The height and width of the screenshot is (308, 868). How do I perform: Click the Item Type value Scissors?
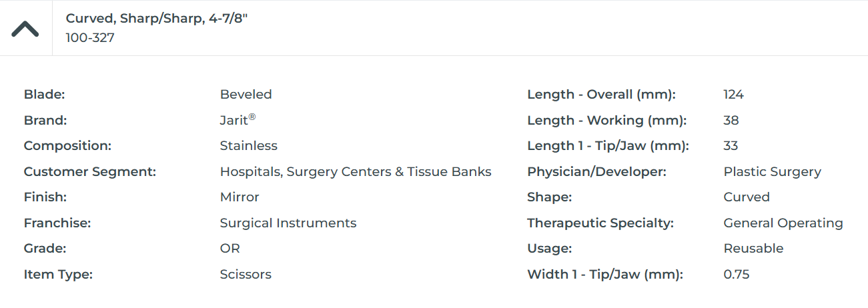coord(246,275)
